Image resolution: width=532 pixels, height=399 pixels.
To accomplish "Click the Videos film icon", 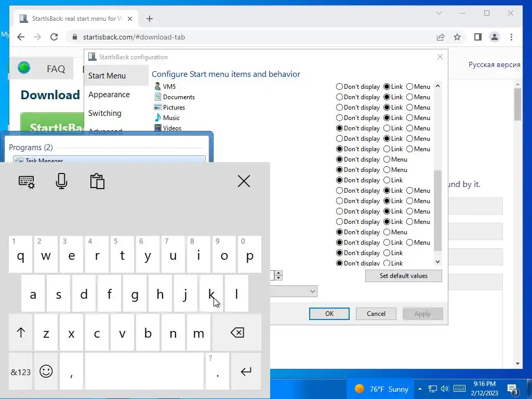I will point(157,128).
